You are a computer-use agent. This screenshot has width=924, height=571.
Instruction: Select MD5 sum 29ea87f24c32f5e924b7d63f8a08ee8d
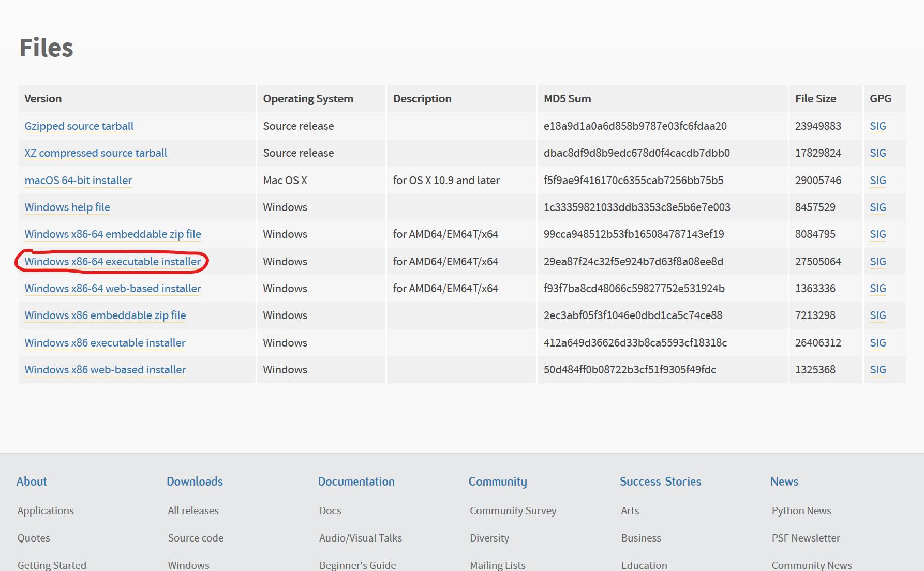tap(633, 262)
